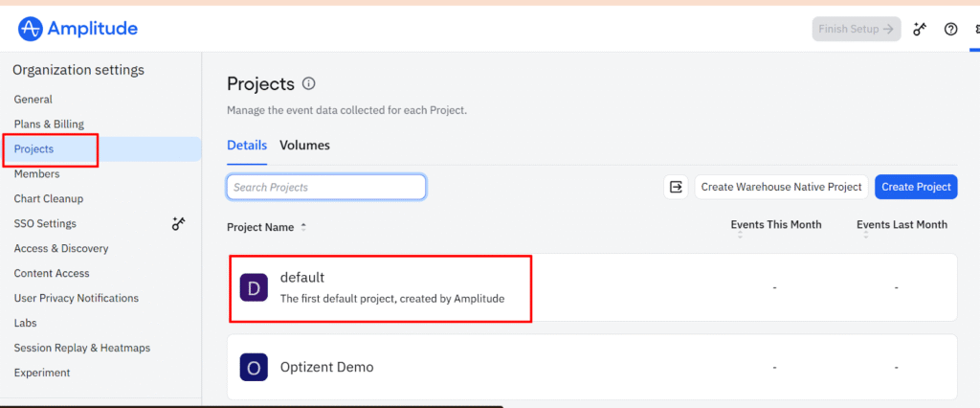Click the export icon next to search
The image size is (980, 408).
point(677,187)
